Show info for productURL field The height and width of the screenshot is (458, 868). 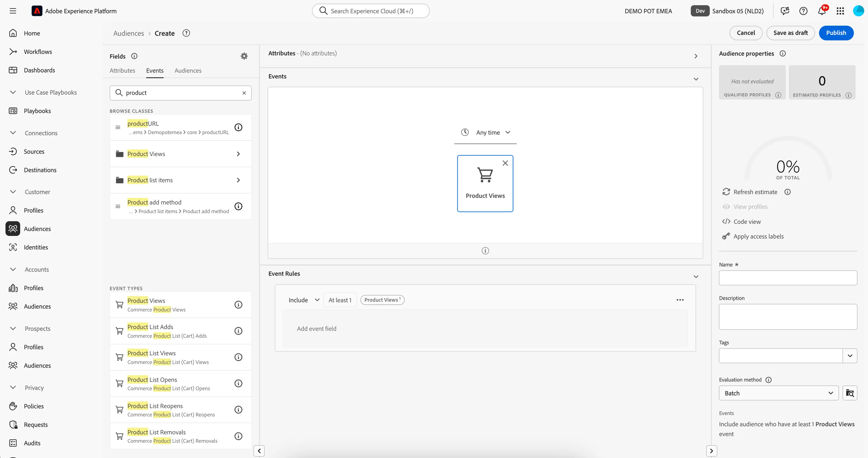pos(238,127)
